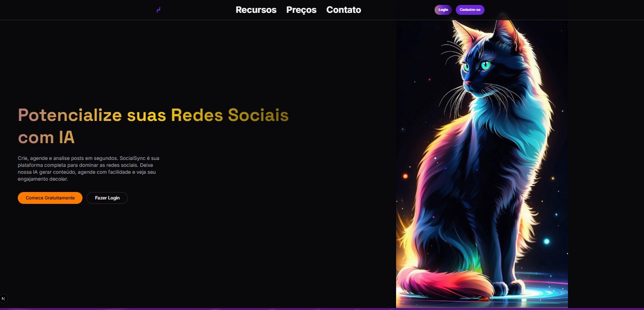Click the SocialSync description paragraph
The height and width of the screenshot is (310, 644).
88,168
